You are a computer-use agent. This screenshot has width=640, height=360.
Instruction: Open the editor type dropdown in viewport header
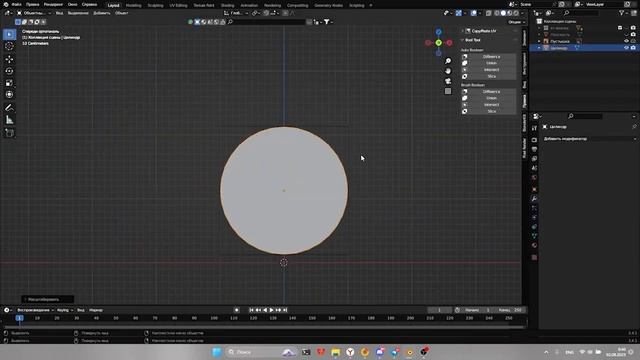(x=8, y=13)
